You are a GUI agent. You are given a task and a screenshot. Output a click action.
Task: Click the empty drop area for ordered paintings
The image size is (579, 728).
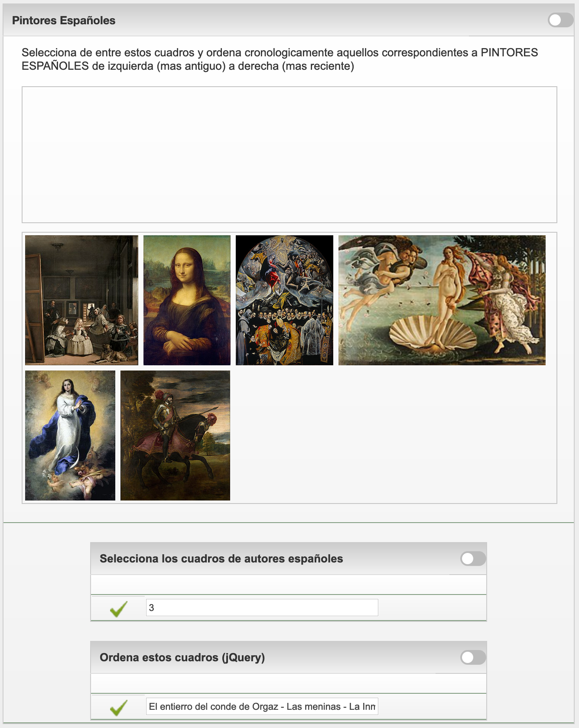(289, 155)
